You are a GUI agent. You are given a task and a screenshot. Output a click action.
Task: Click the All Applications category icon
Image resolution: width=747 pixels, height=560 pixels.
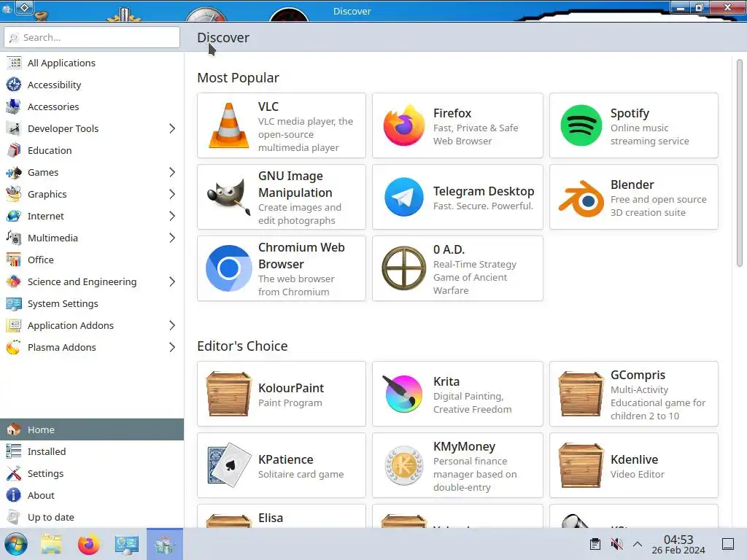pyautogui.click(x=14, y=63)
